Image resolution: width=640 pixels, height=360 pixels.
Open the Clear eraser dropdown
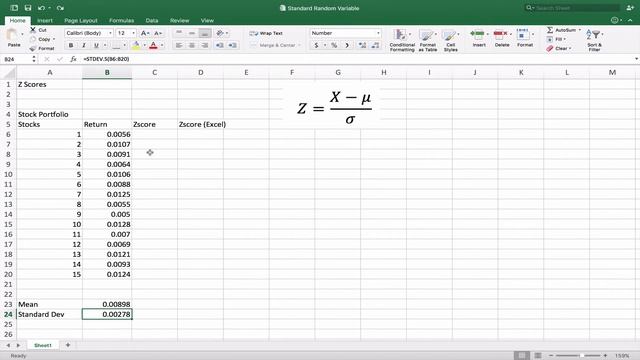pos(559,49)
